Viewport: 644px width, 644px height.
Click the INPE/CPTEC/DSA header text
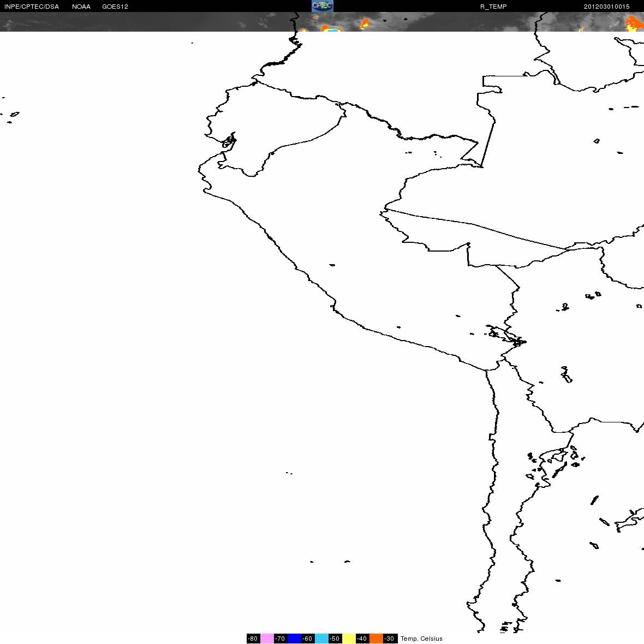pyautogui.click(x=32, y=7)
